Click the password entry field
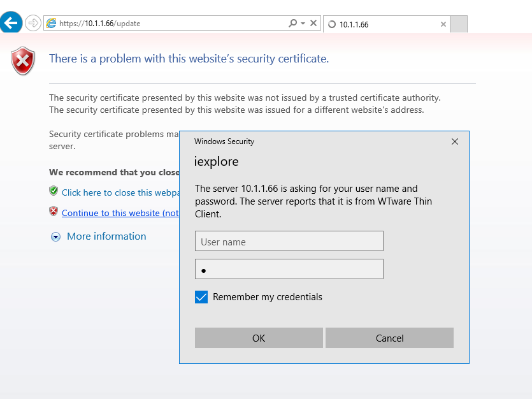This screenshot has height=399, width=532. [x=289, y=269]
